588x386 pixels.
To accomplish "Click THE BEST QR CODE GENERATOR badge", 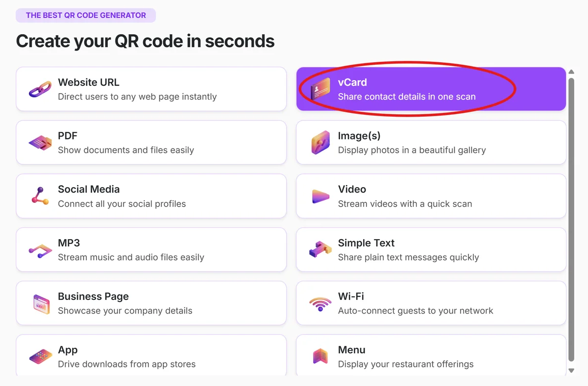I will coord(86,15).
